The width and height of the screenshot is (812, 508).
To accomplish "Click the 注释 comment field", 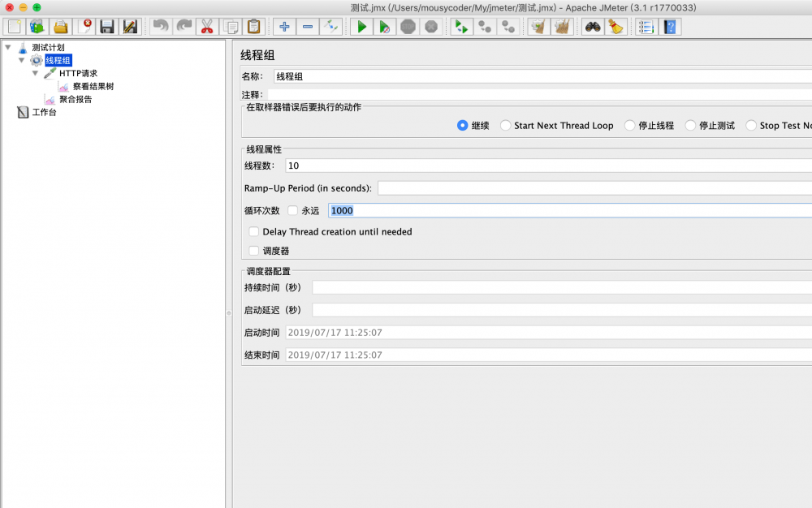I will [539, 95].
